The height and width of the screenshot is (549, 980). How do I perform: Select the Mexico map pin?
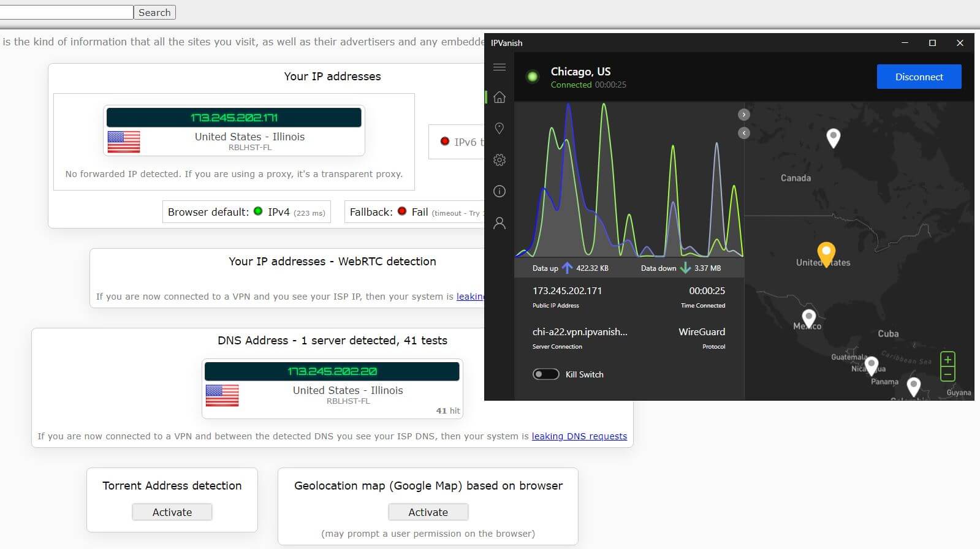[x=809, y=318]
